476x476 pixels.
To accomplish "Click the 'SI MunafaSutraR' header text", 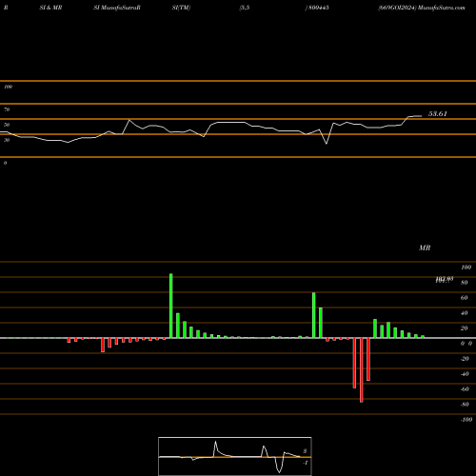I will pyautogui.click(x=117, y=8).
